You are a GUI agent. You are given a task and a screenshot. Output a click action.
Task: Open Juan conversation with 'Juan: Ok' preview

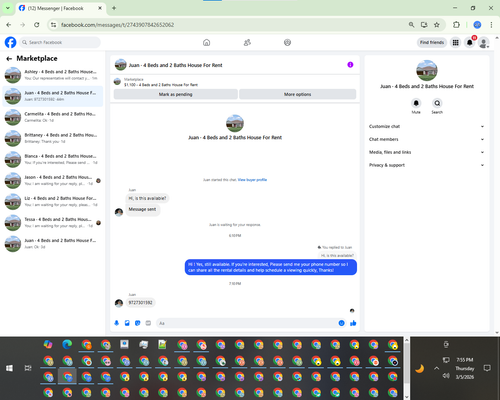tap(53, 244)
